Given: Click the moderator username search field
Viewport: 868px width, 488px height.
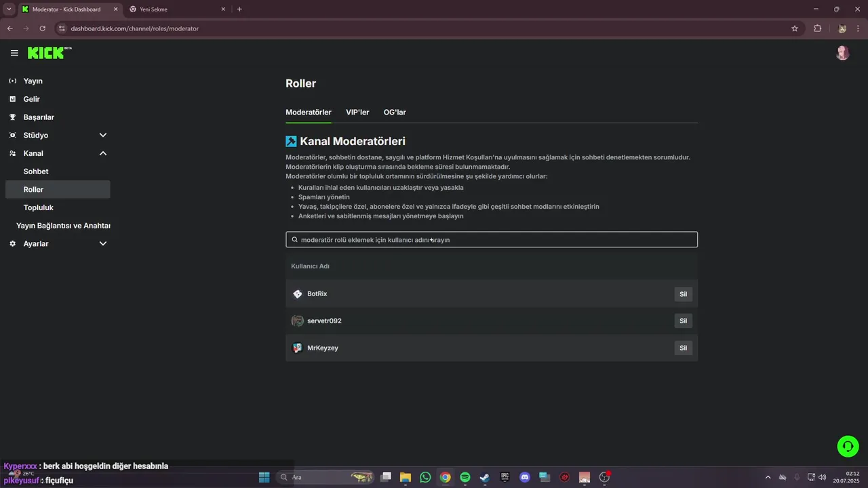Looking at the screenshot, I should (492, 240).
